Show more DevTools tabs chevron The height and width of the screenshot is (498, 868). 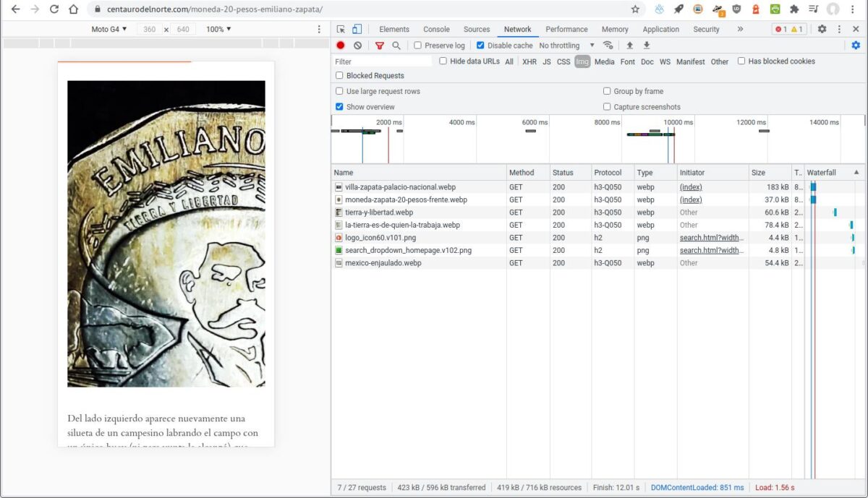coord(740,29)
